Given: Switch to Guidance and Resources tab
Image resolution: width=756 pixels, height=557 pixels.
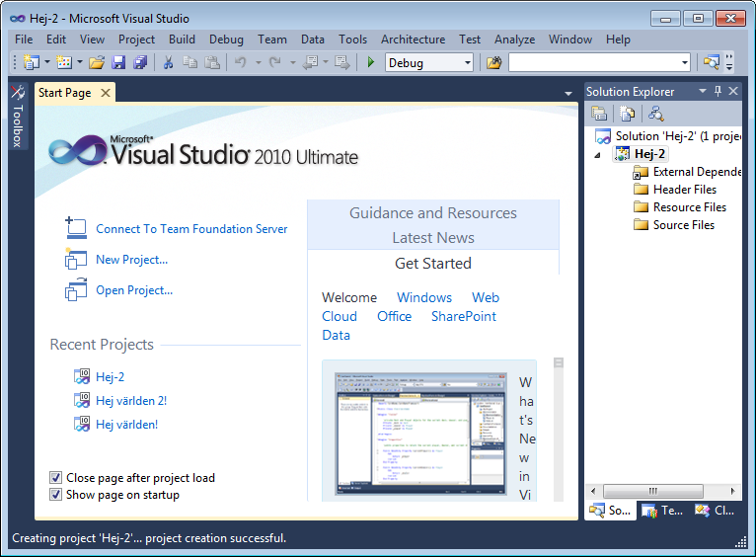Looking at the screenshot, I should (x=433, y=212).
